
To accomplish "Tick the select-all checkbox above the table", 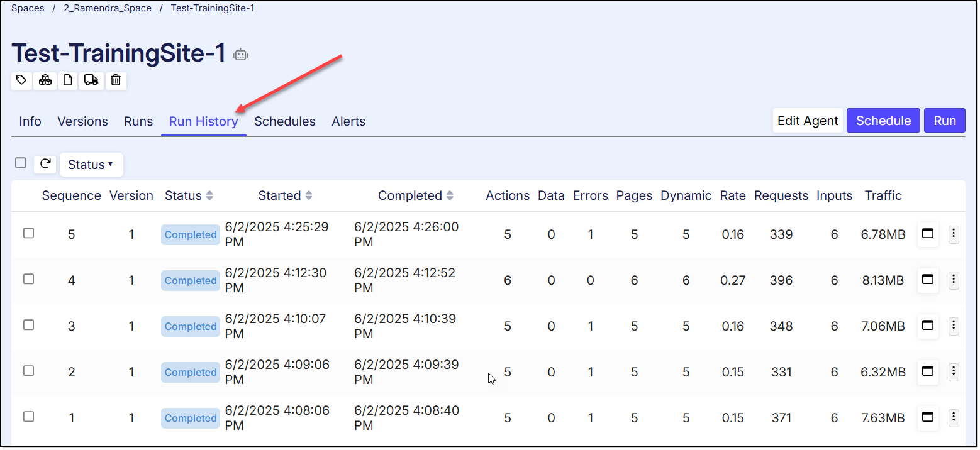I will pyautogui.click(x=21, y=163).
